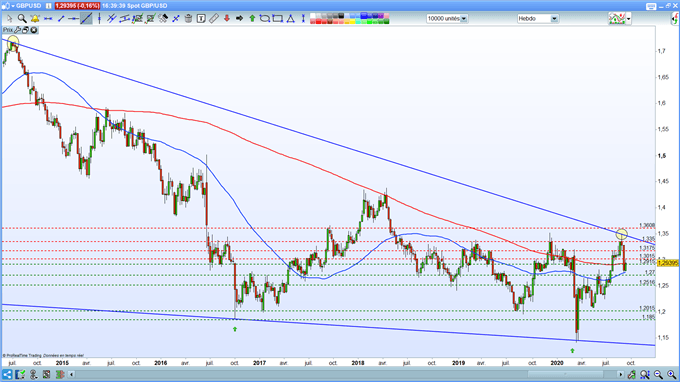The image size is (680, 382).
Task: Select the horizontal line drawing tool
Action: (x=73, y=19)
